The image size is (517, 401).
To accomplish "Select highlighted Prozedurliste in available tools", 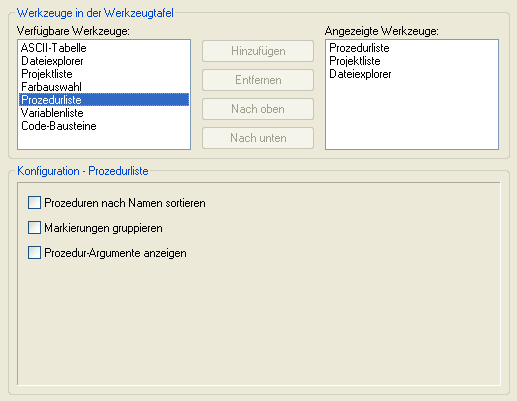I will (104, 100).
